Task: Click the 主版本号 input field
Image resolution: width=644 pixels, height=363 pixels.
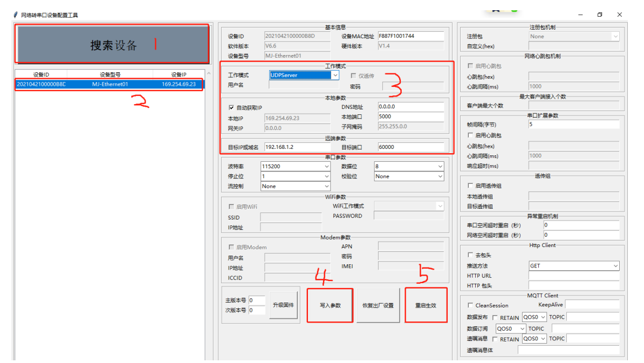Action: (x=257, y=300)
